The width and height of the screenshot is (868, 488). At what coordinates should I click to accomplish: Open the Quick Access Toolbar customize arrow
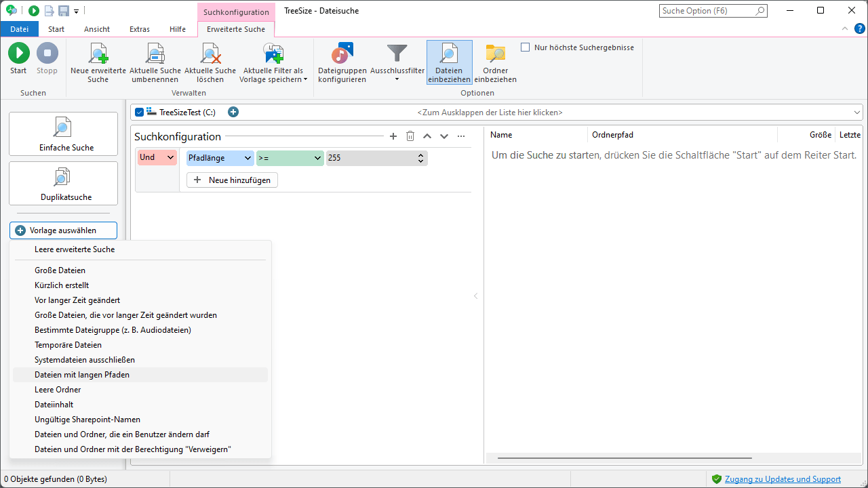click(x=77, y=12)
